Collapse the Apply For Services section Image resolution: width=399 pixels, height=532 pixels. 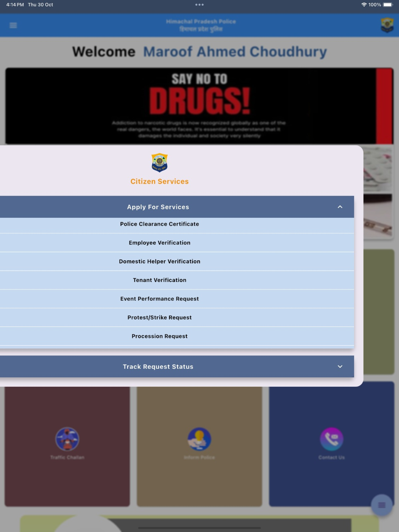point(177,207)
